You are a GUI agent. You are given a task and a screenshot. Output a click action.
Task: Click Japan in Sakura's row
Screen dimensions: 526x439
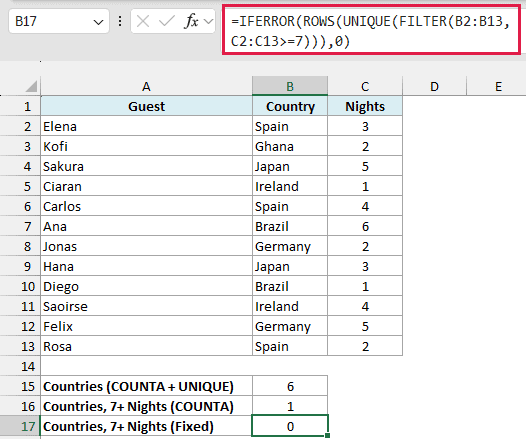[290, 166]
